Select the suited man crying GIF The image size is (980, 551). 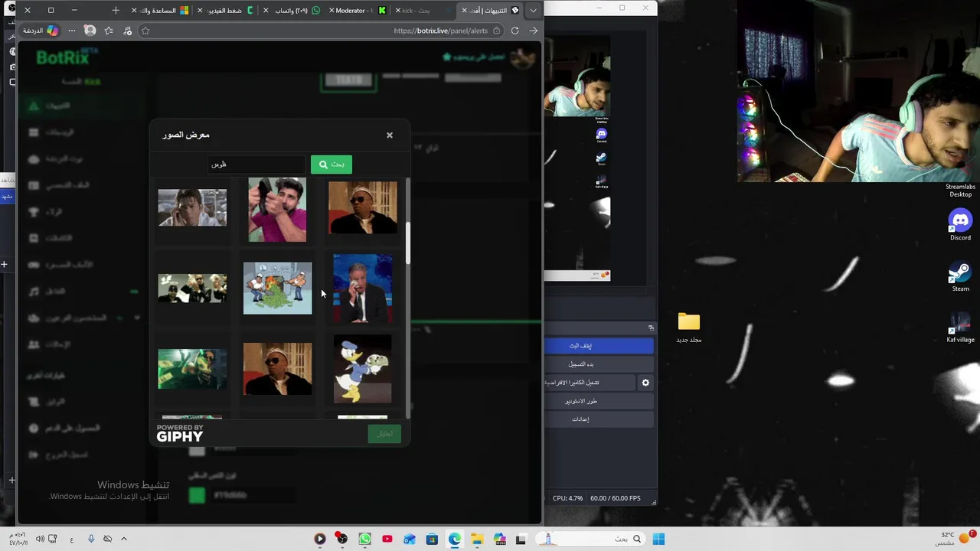[x=363, y=289]
